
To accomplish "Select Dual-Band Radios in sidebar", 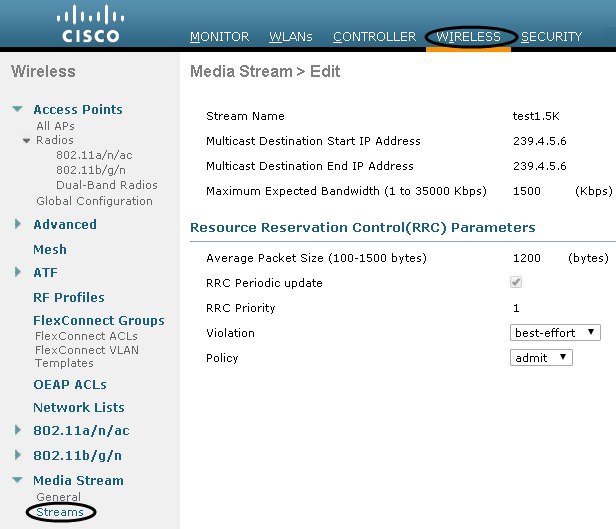I will (106, 185).
